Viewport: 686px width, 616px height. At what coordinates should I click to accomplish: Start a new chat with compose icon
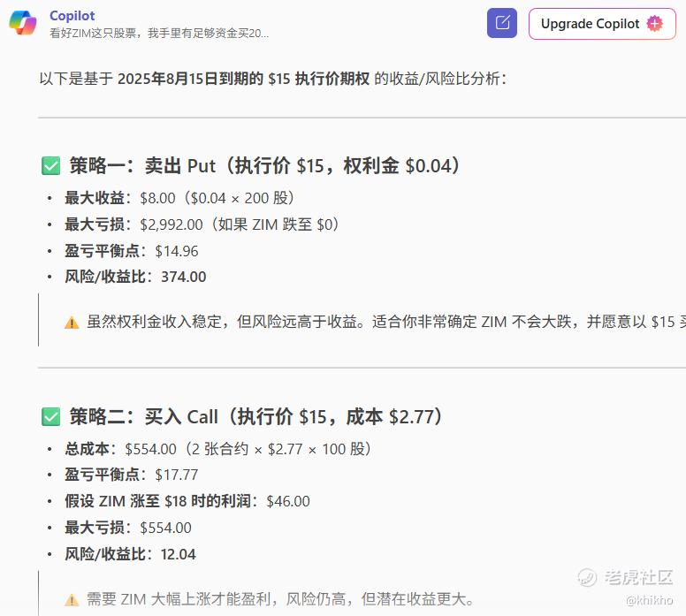[502, 23]
